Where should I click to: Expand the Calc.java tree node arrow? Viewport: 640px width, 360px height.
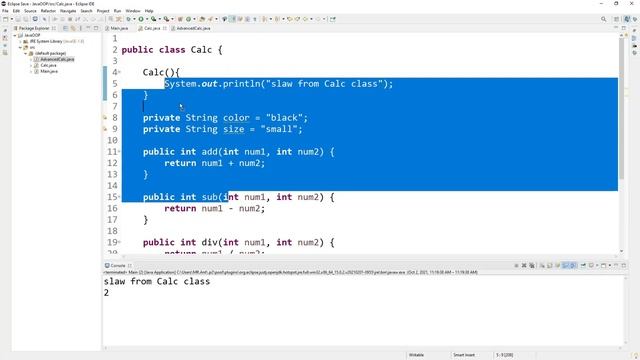(31, 65)
